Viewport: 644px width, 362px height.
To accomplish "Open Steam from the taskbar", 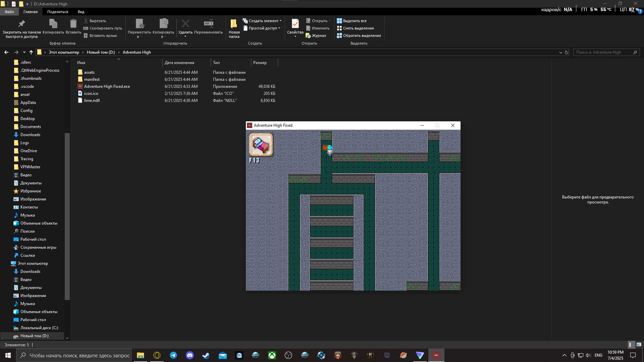I will (x=206, y=355).
